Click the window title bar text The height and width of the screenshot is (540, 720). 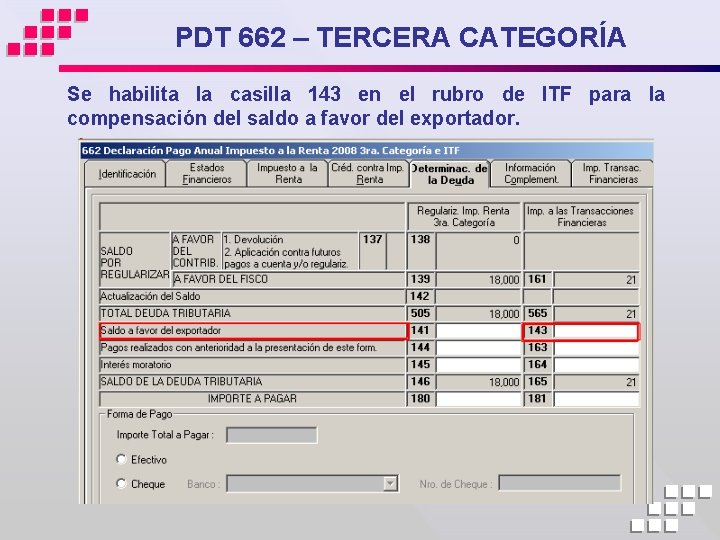(271, 151)
